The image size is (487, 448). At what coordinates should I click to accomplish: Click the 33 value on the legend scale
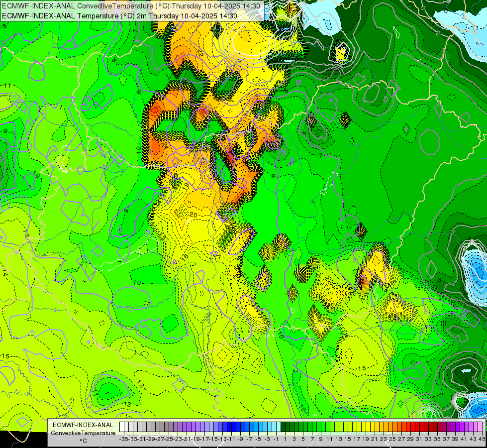(428, 439)
